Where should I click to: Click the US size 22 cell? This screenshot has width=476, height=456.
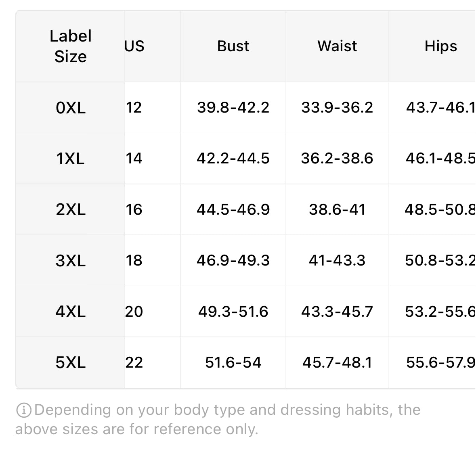pos(134,362)
